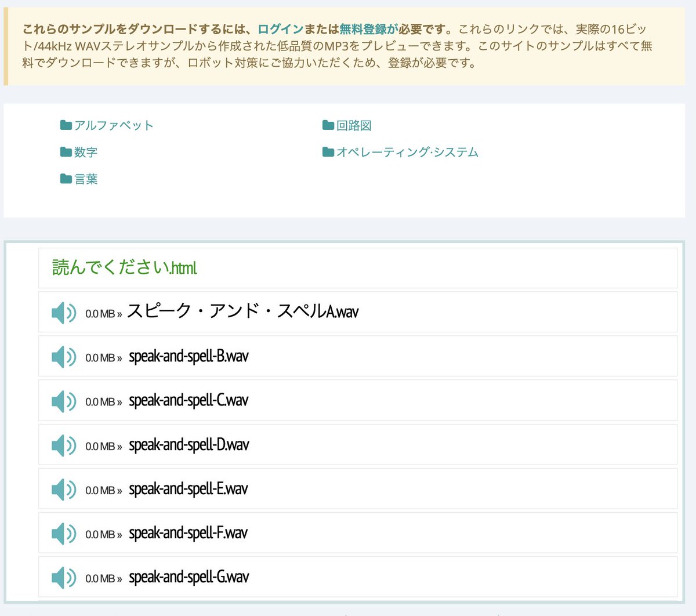
Task: Play speak-and-spell-E.wav preview speaker icon
Action: pyautogui.click(x=64, y=490)
